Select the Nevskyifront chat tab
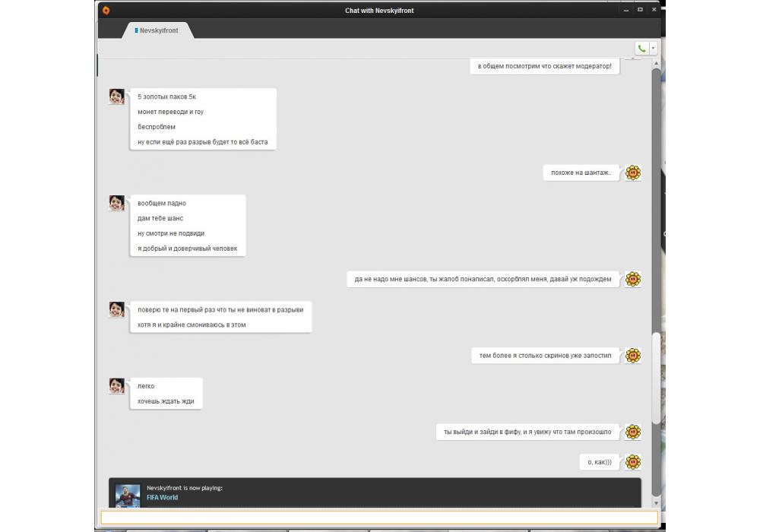Screen dimensions: 760x532 point(158,30)
